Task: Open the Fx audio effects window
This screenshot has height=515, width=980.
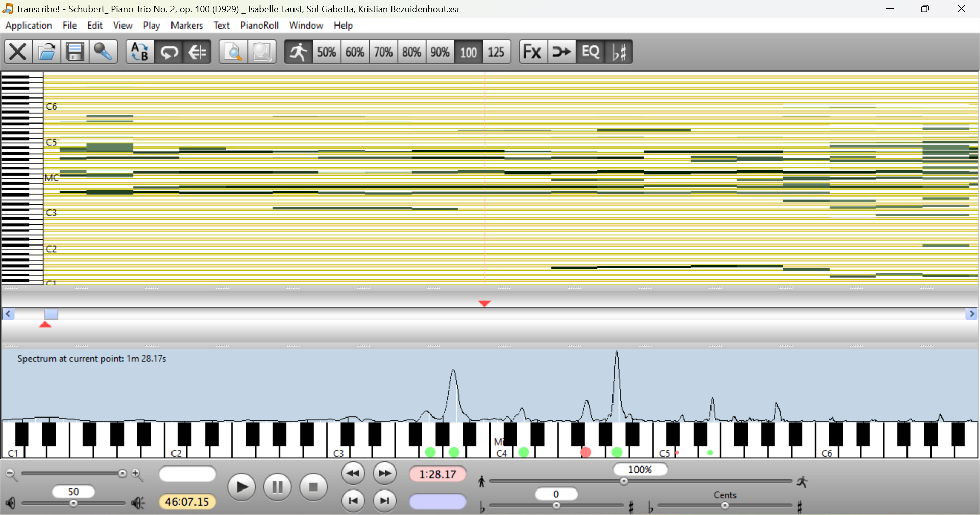Action: [533, 52]
